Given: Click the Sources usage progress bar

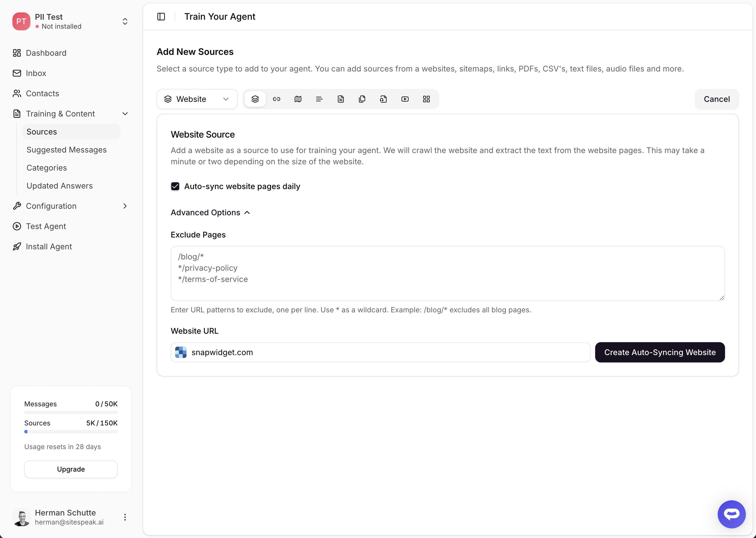Looking at the screenshot, I should [x=71, y=432].
